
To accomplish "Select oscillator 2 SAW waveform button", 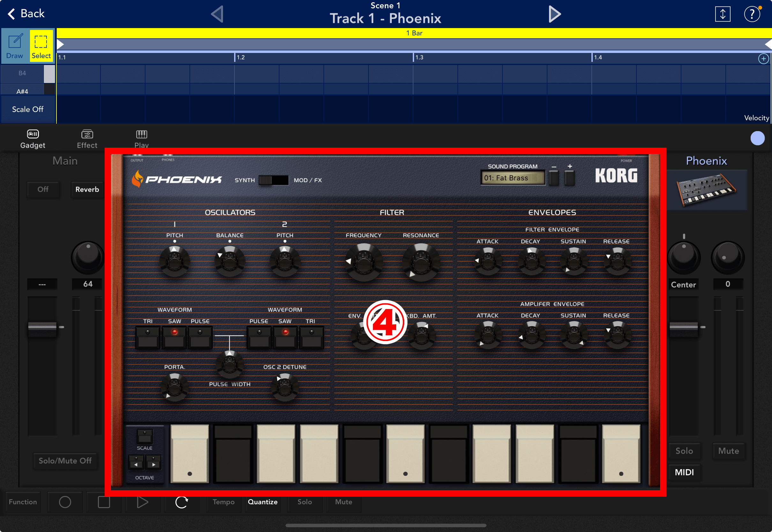I will [285, 337].
